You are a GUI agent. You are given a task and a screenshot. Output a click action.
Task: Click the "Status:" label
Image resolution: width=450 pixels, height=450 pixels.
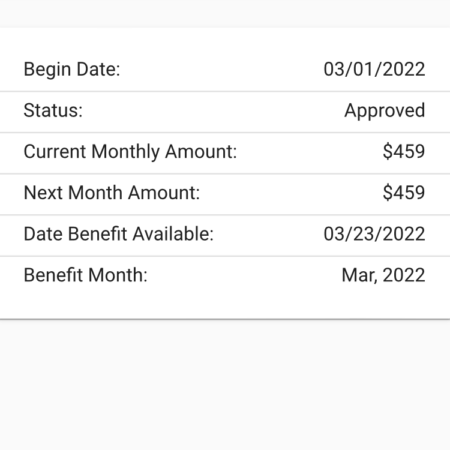[53, 110]
